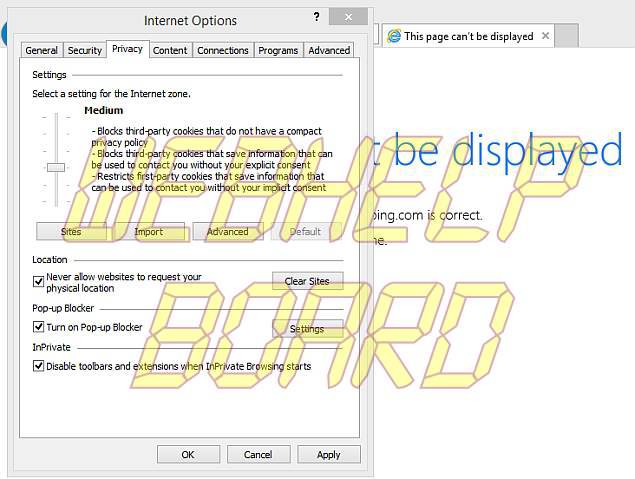Open Advanced privacy settings button
635x479 pixels.
(228, 232)
